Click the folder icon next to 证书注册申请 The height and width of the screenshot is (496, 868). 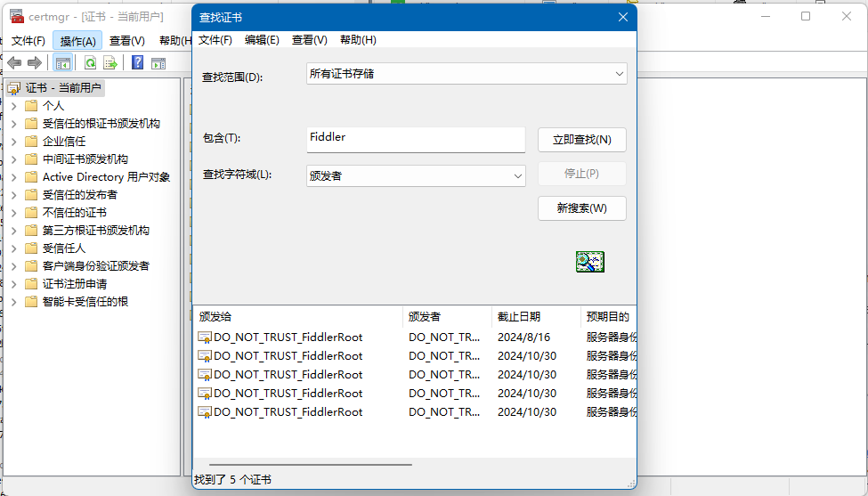31,284
